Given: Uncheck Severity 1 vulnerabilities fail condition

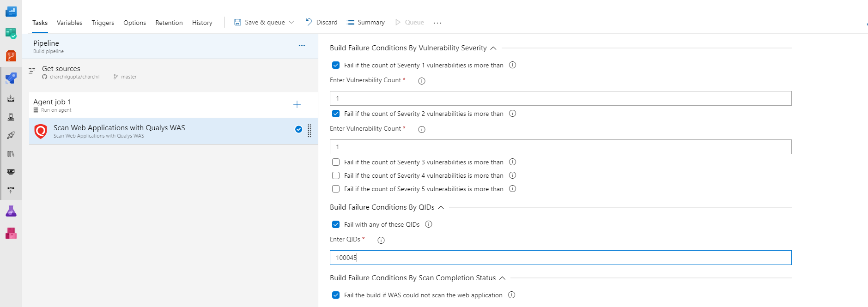Looking at the screenshot, I should click(336, 65).
